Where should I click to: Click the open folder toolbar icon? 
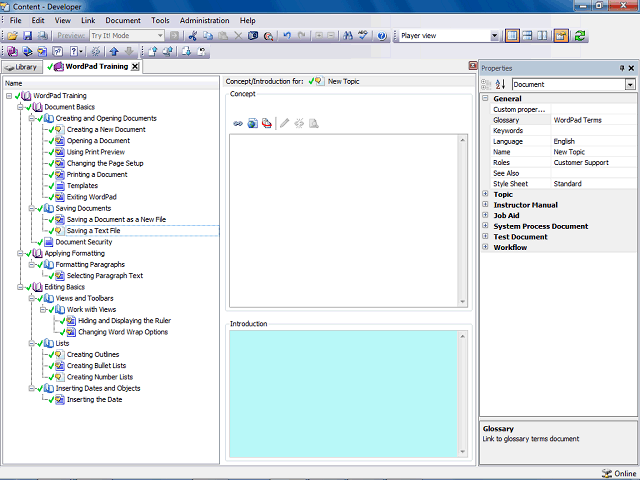tap(12, 36)
